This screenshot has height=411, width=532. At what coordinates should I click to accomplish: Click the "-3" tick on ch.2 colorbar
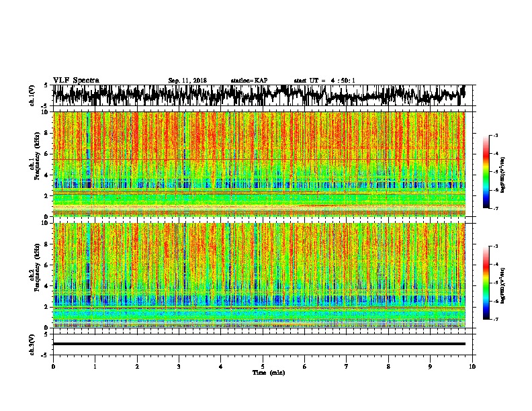click(496, 246)
